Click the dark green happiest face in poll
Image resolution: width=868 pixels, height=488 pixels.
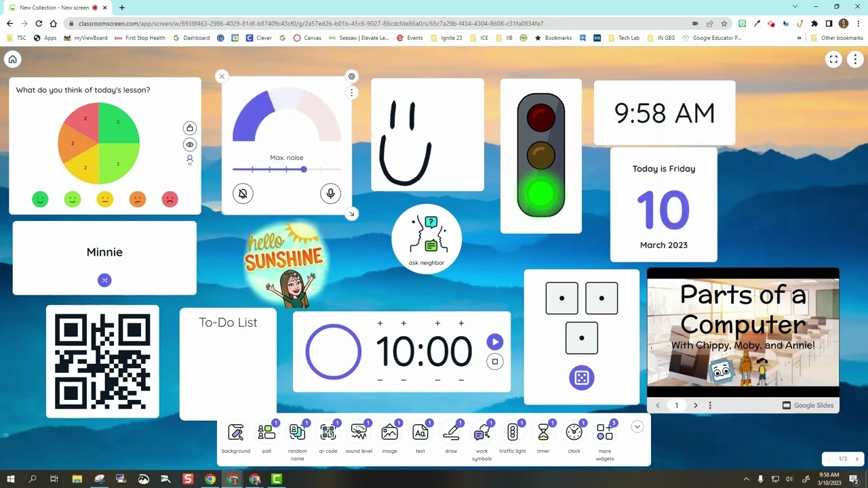coord(40,199)
